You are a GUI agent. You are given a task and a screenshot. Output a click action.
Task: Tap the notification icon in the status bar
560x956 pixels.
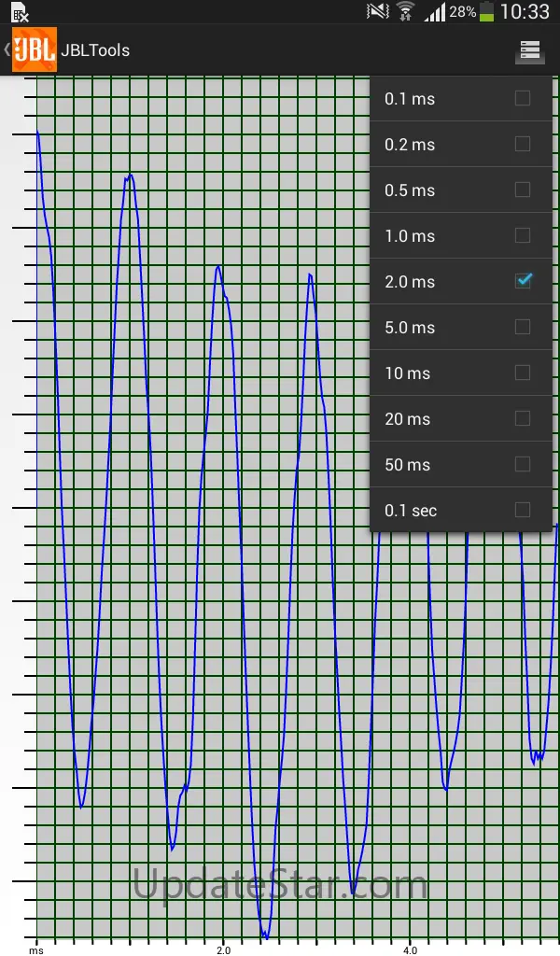pos(21,12)
